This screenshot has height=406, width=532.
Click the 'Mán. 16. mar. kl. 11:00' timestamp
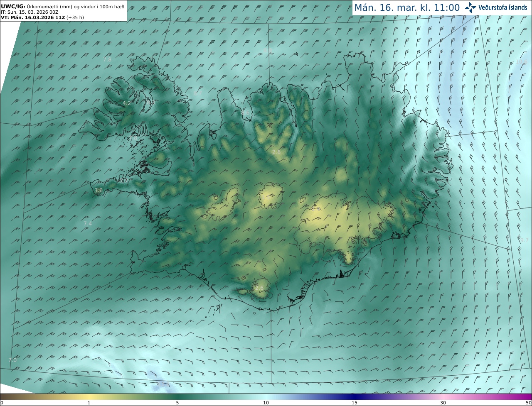407,7
